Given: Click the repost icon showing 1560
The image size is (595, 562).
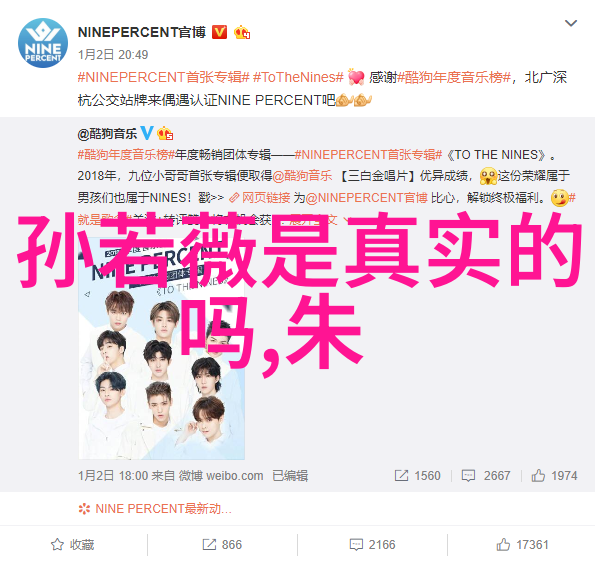Looking at the screenshot, I should (417, 475).
